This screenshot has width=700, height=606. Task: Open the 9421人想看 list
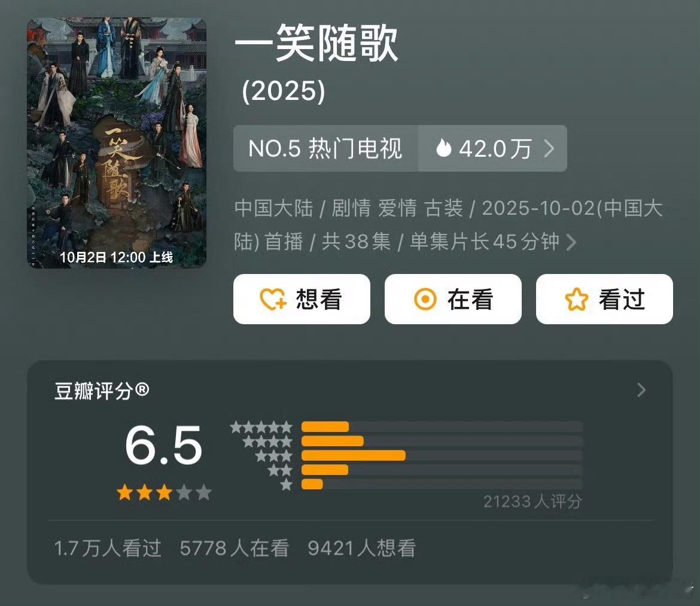click(362, 548)
